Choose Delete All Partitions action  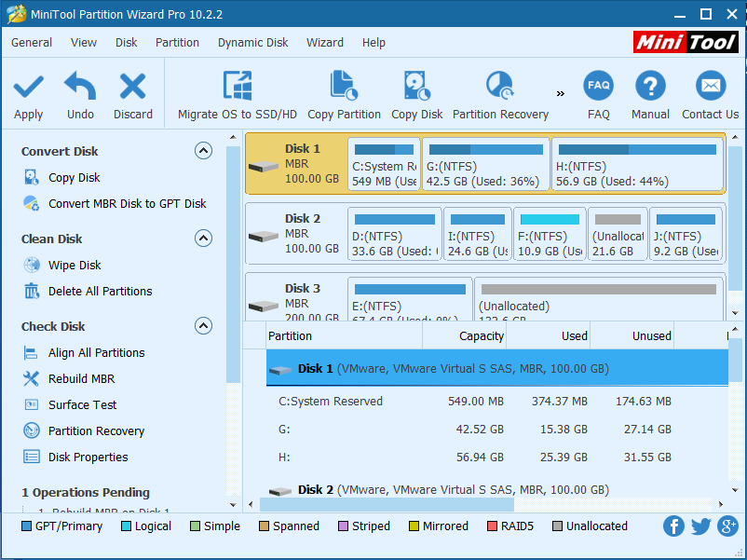pyautogui.click(x=100, y=292)
